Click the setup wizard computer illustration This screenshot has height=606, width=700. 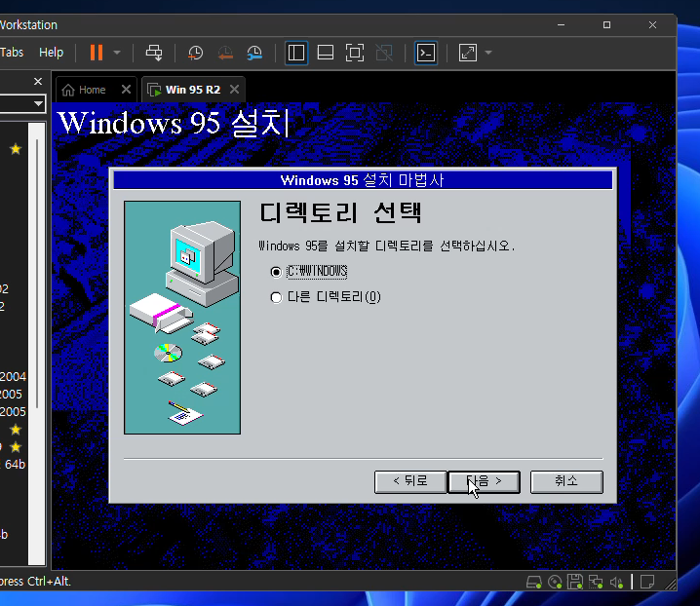182,318
